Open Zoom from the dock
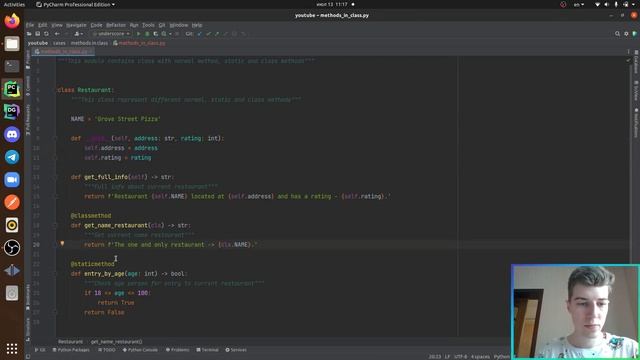The width and height of the screenshot is (640, 360). point(12,180)
